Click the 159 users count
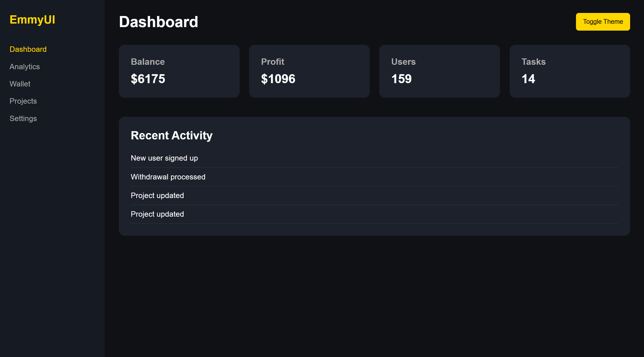Image resolution: width=644 pixels, height=357 pixels. [401, 79]
